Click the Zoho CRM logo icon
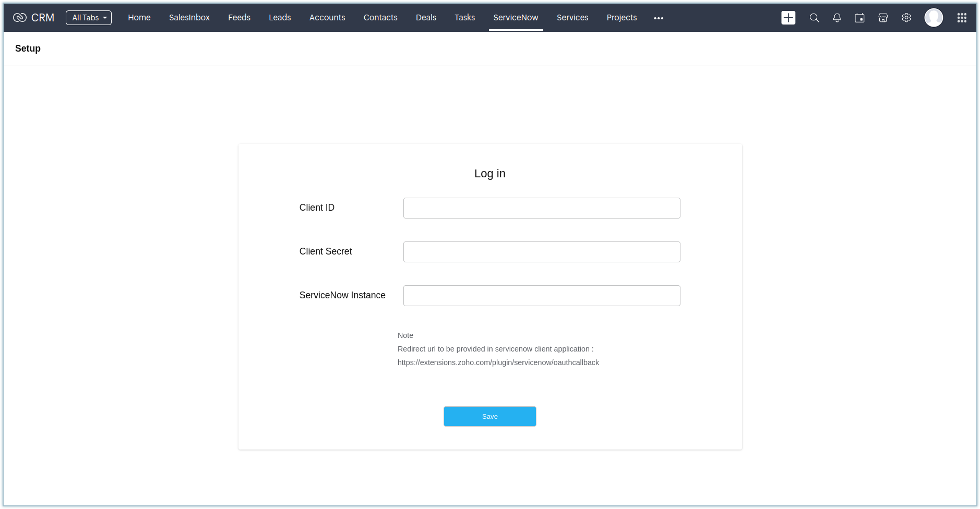This screenshot has height=509, width=980. point(20,18)
